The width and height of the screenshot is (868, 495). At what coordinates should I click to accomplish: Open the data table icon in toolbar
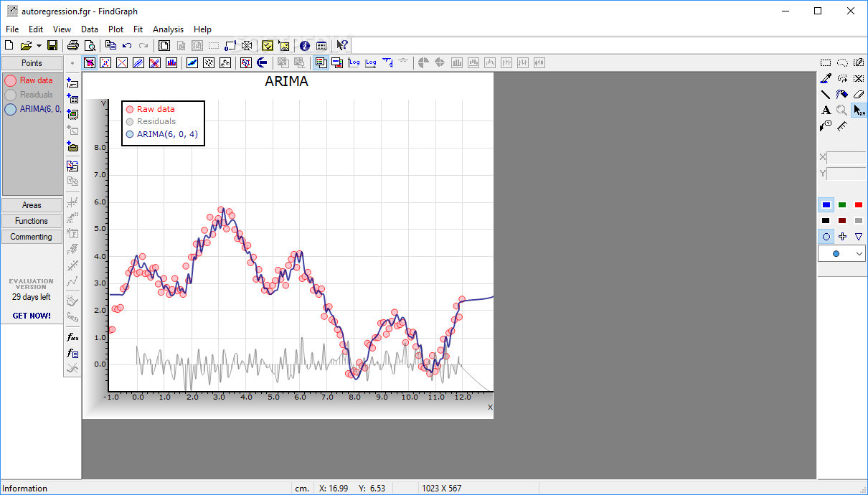point(321,45)
